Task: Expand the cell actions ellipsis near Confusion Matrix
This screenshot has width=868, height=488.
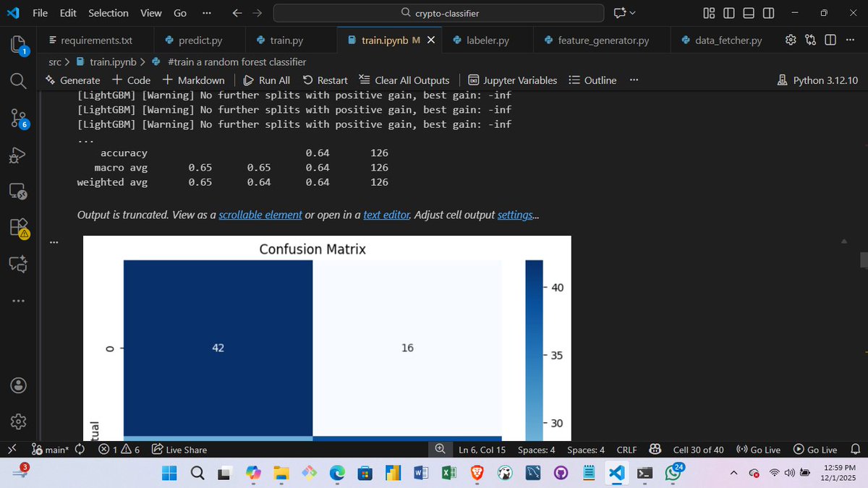Action: click(54, 241)
